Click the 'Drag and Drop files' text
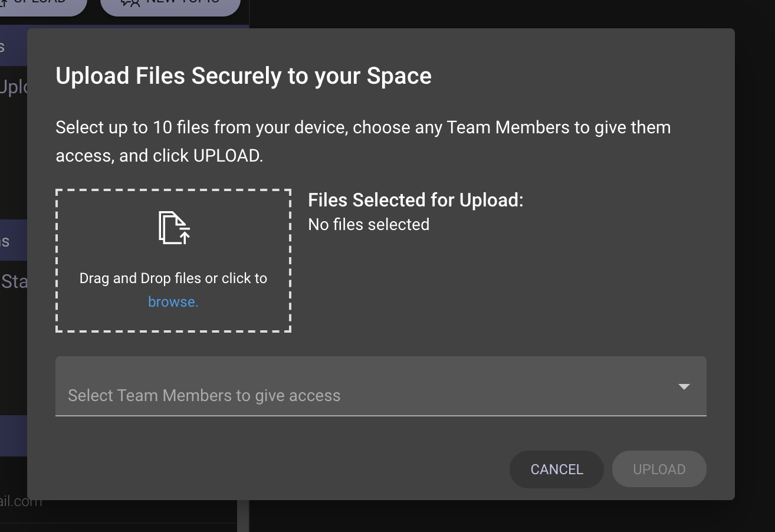The width and height of the screenshot is (775, 532). (x=173, y=278)
